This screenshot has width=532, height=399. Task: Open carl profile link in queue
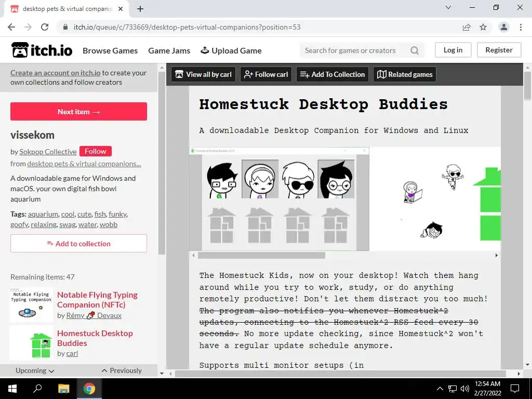coord(72,353)
